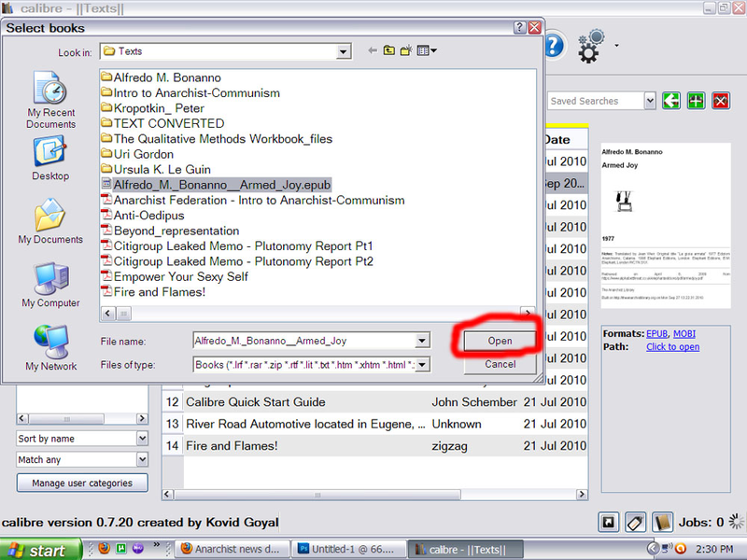
Task: Click the tag browser scrollbar right arrow
Action: click(142, 418)
